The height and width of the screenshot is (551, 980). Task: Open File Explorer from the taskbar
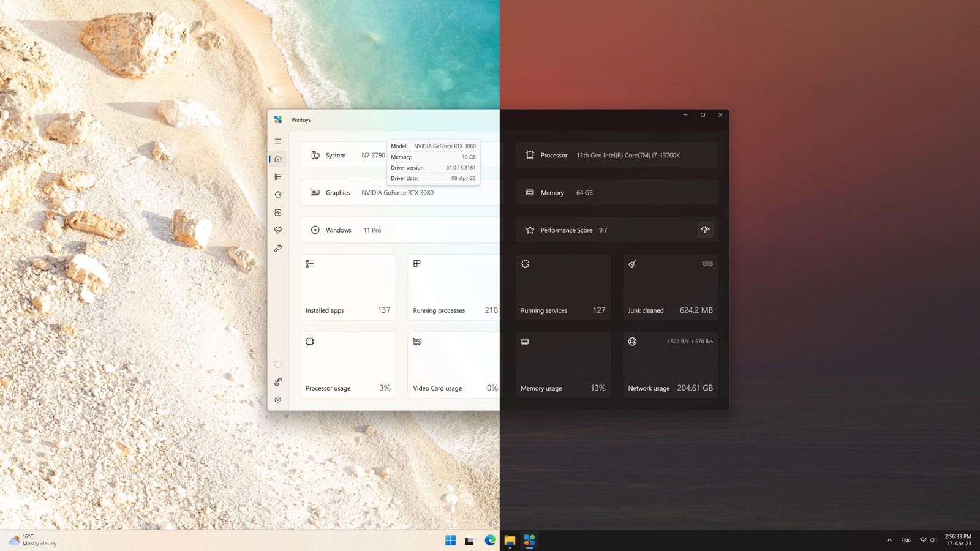pos(510,540)
